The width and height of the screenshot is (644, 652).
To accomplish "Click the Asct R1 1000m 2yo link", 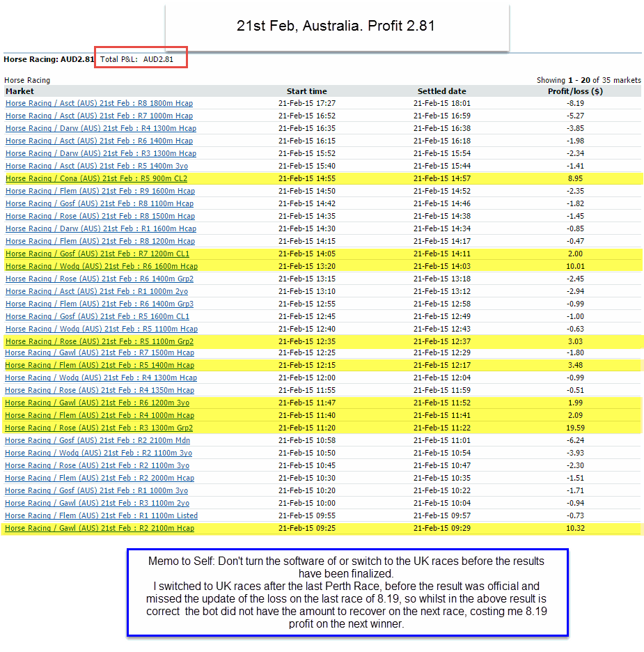I will pos(97,291).
